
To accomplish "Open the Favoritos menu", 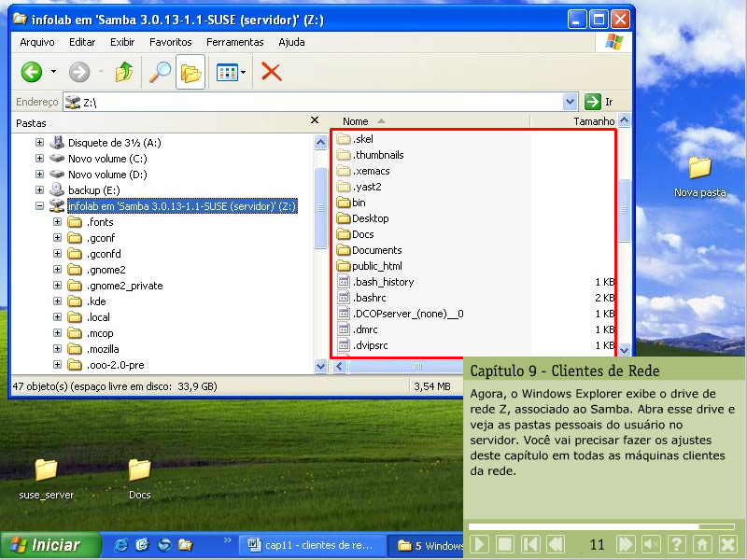I will point(170,42).
